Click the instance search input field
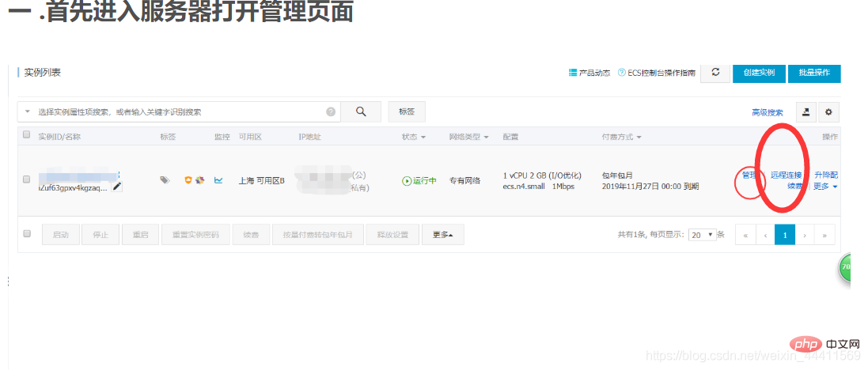Viewport: 868px width, 370px height. point(178,112)
